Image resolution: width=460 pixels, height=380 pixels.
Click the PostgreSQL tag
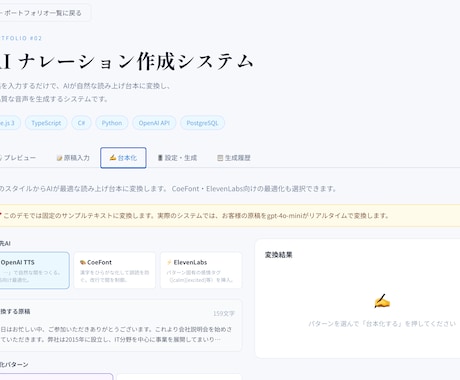coord(202,123)
